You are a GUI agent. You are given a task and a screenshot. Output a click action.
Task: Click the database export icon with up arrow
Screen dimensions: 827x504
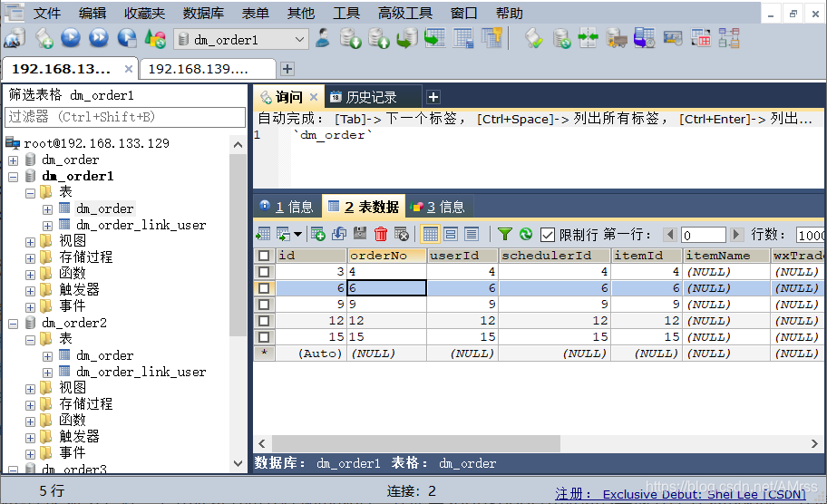(x=379, y=38)
